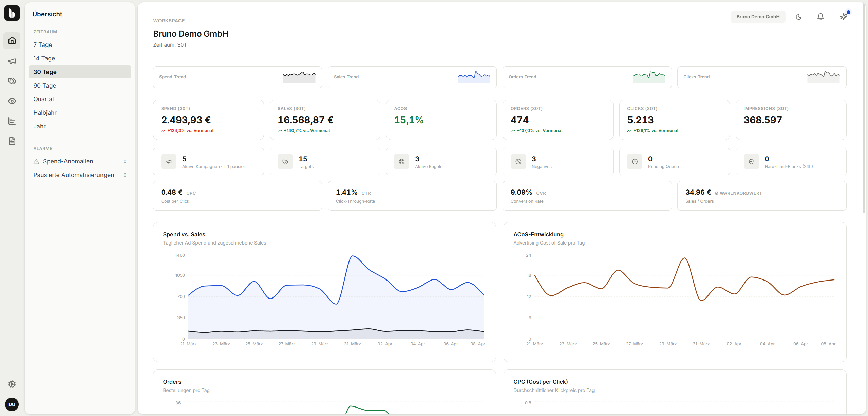
Task: Open the bar chart reports sidebar icon
Action: pos(12,121)
